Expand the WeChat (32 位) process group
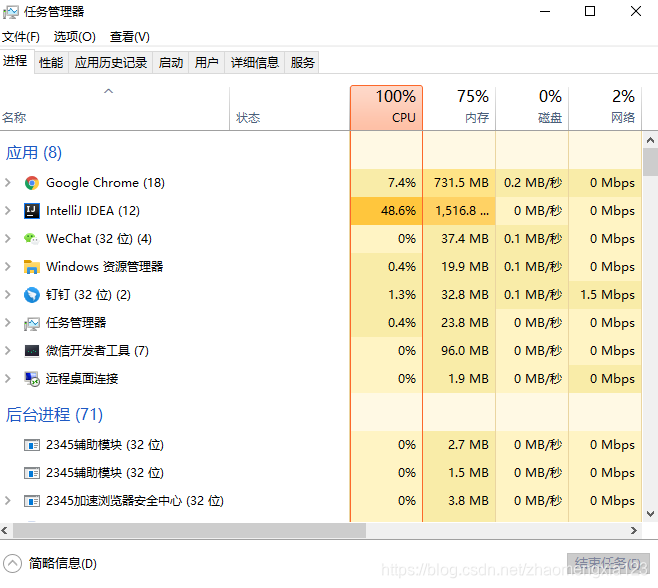 (x=8, y=239)
